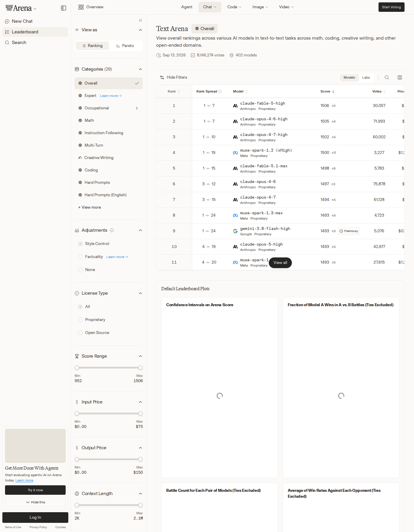The height and width of the screenshot is (532, 414).
Task: Sort by Score arrow icon
Action: pyautogui.click(x=333, y=91)
